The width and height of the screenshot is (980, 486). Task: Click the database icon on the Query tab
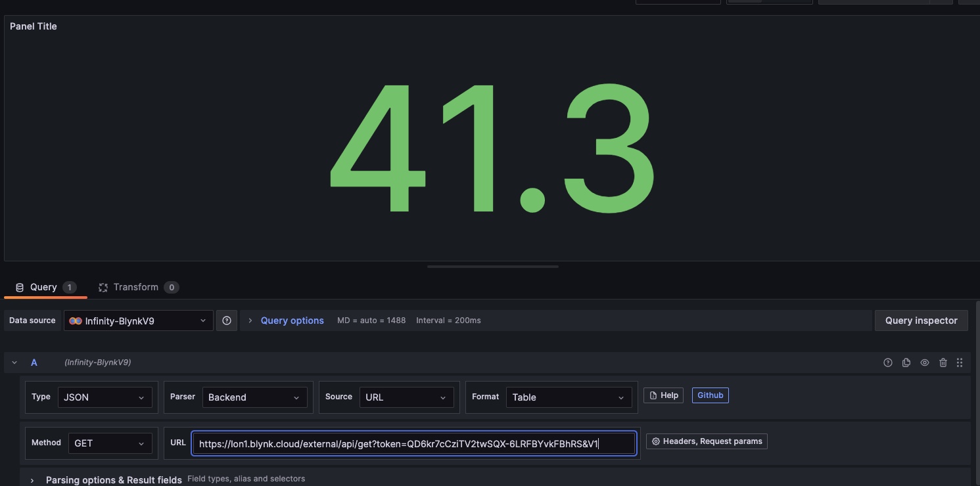tap(18, 286)
